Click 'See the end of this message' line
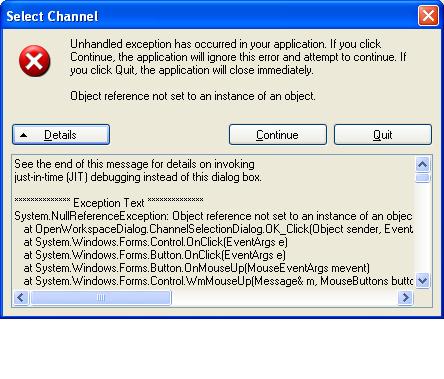 click(x=134, y=164)
